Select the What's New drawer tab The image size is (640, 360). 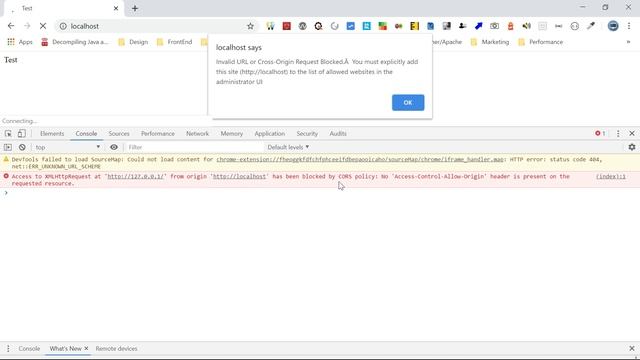tap(65, 349)
